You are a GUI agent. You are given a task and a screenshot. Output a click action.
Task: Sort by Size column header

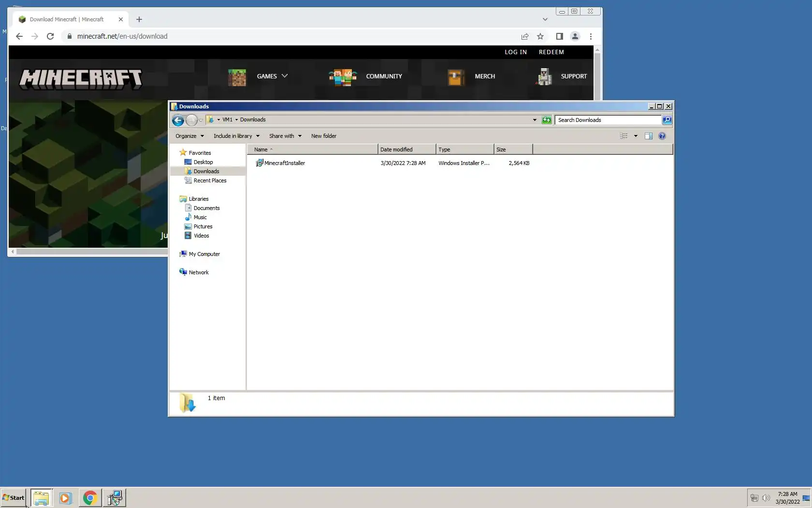click(513, 149)
